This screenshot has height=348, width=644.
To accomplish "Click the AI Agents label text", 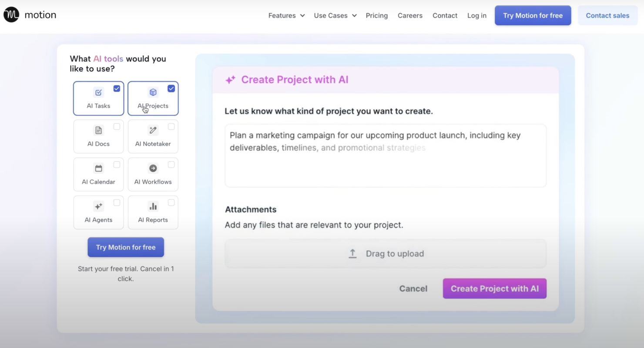I will (99, 220).
